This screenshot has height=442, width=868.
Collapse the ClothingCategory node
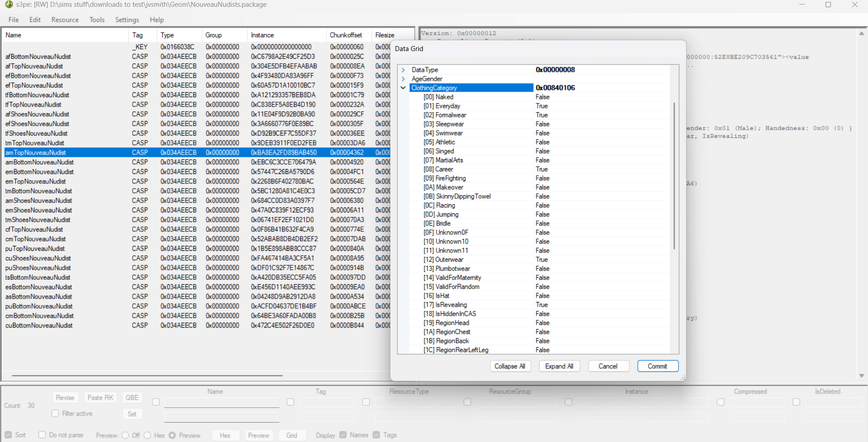(403, 88)
